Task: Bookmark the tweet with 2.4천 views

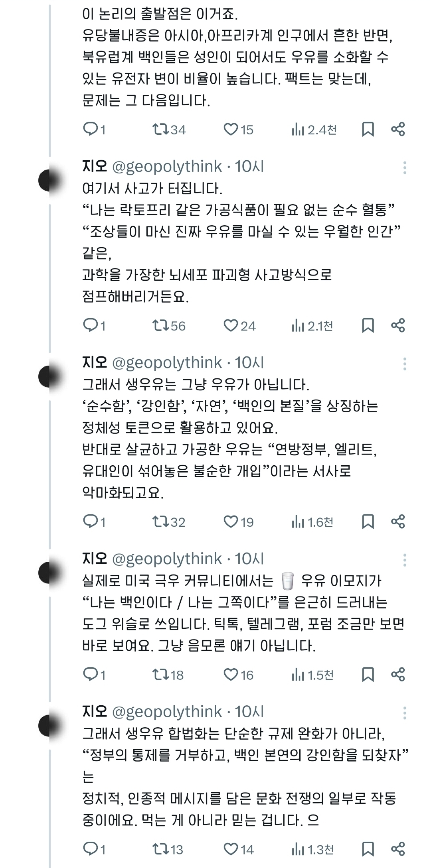Action: [368, 129]
